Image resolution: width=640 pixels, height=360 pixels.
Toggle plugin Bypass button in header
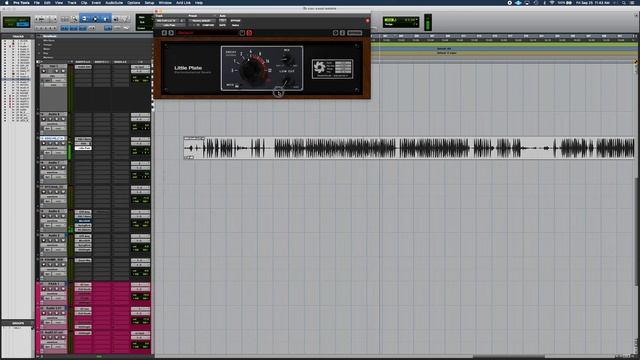(x=236, y=20)
